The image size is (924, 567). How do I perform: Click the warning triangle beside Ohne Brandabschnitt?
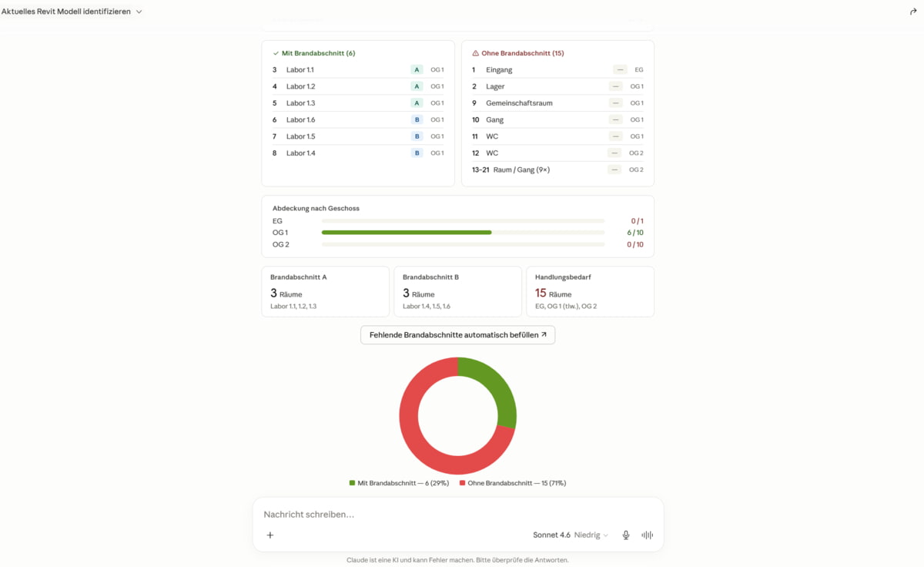point(475,53)
